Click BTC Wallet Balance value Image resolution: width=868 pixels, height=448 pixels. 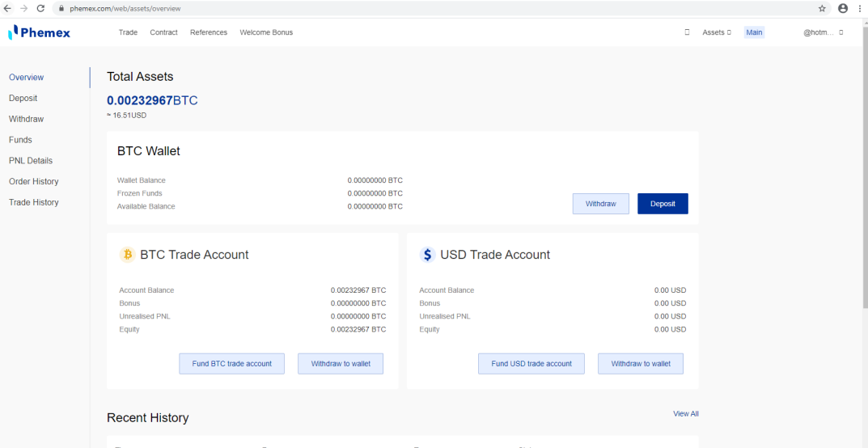click(375, 180)
